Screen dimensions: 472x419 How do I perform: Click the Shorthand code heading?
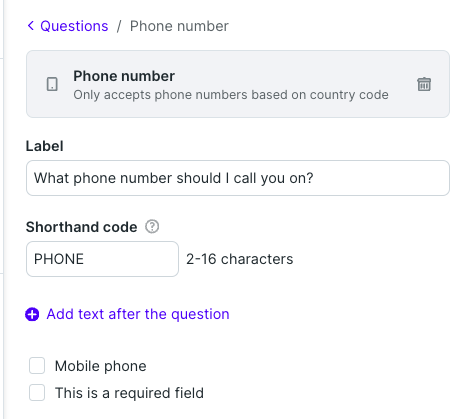81,227
